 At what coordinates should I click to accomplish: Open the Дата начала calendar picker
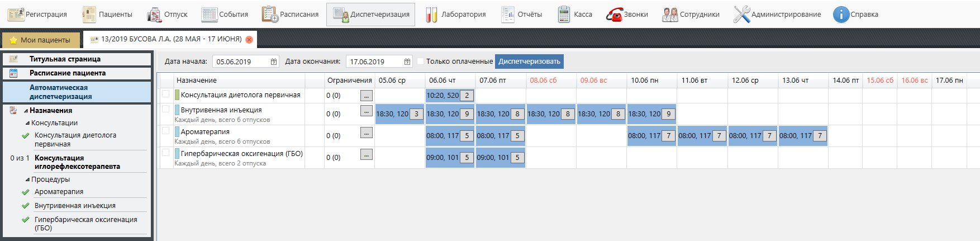coord(274,62)
